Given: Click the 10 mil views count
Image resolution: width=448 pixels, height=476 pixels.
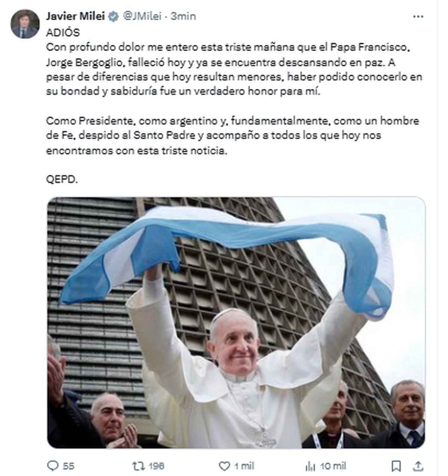Looking at the screenshot, I should pos(333,466).
